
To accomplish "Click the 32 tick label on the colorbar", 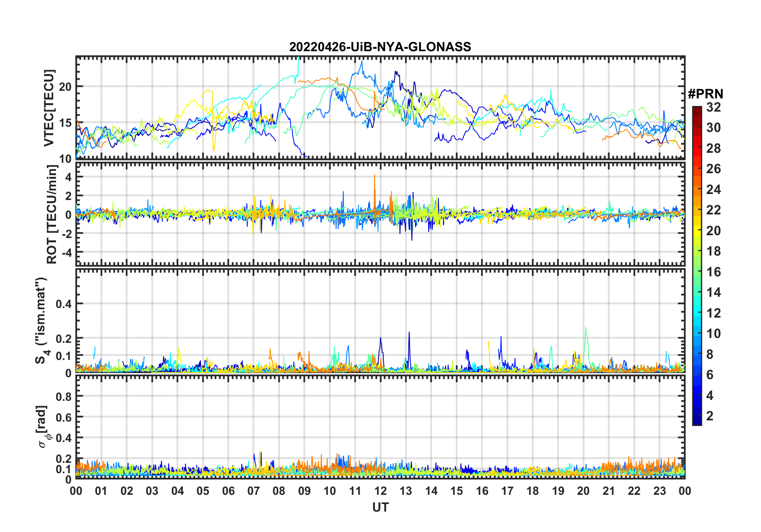I will pos(713,107).
